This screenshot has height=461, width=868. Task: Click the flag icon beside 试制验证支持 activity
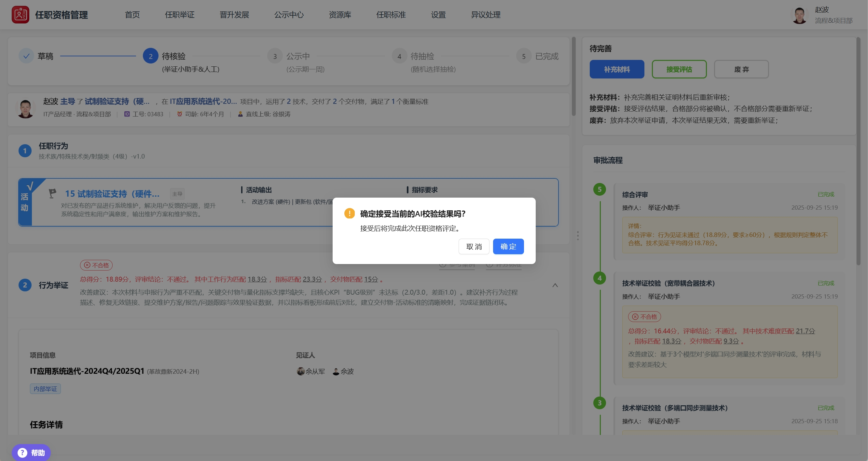[53, 193]
